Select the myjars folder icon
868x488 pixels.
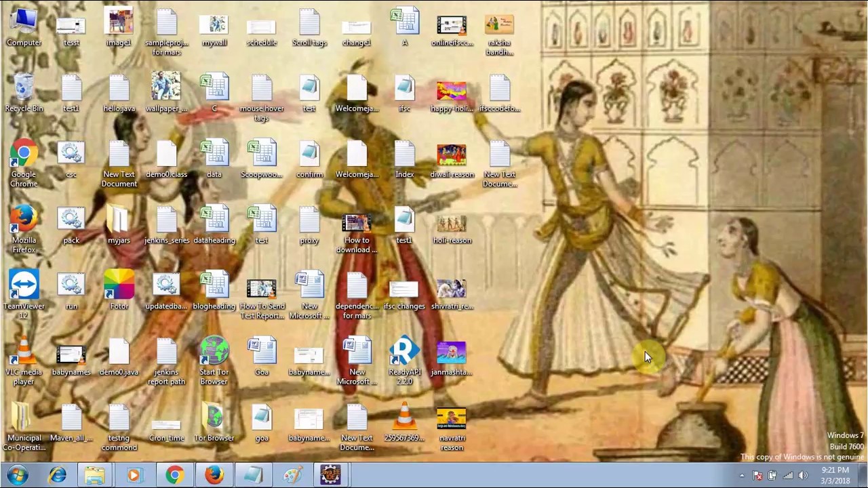coord(119,226)
